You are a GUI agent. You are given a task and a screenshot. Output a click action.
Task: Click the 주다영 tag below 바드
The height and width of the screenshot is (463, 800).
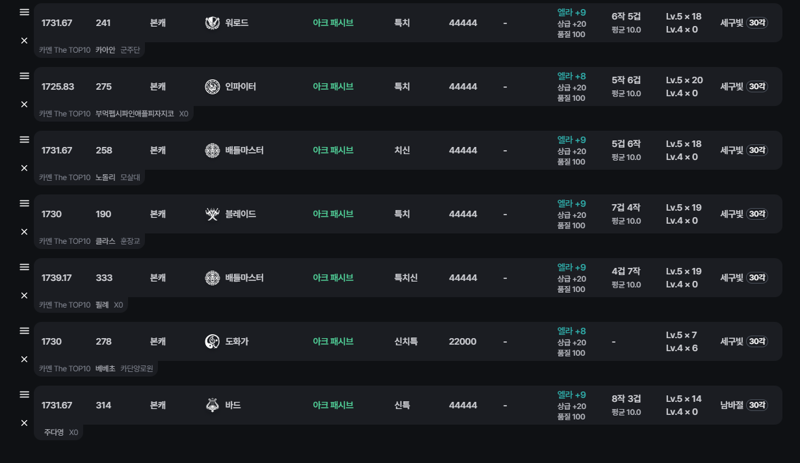coord(54,432)
